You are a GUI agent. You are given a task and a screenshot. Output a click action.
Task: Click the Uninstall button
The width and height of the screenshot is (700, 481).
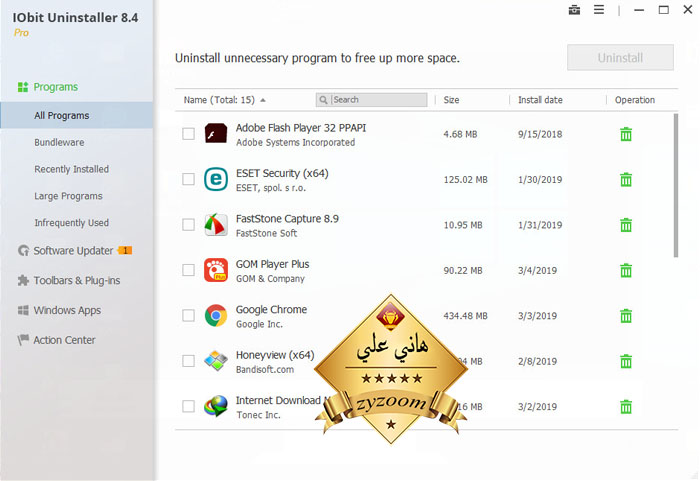(620, 57)
